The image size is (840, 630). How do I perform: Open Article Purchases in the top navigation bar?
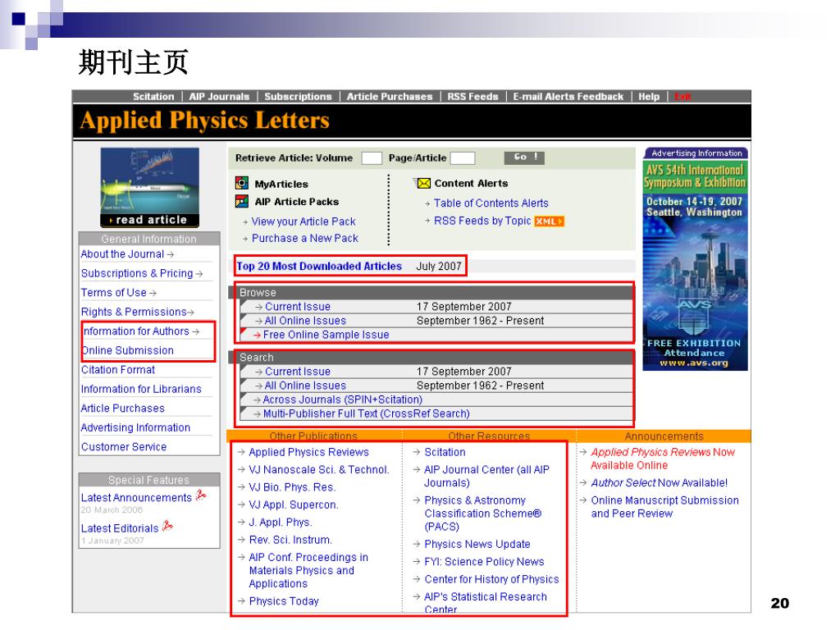pos(390,97)
